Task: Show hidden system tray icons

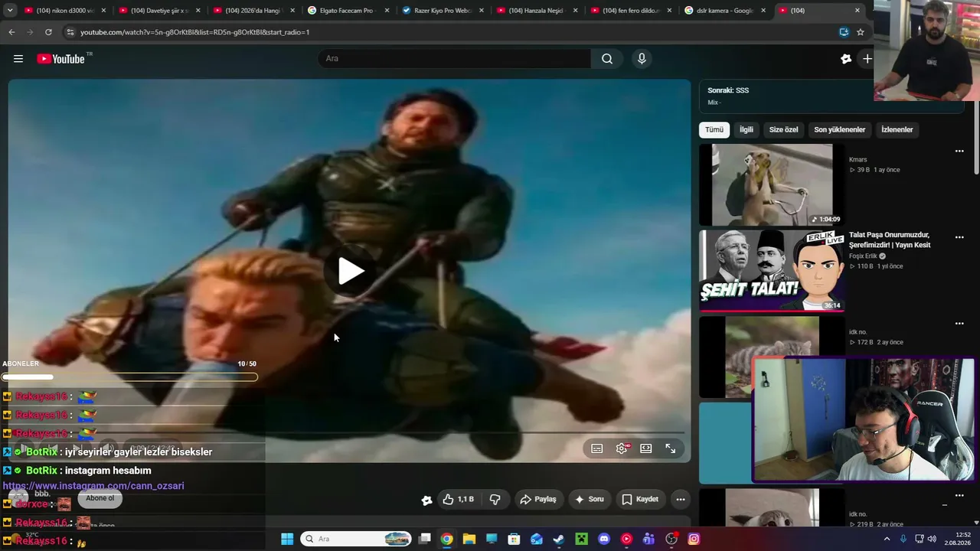Action: pyautogui.click(x=887, y=539)
